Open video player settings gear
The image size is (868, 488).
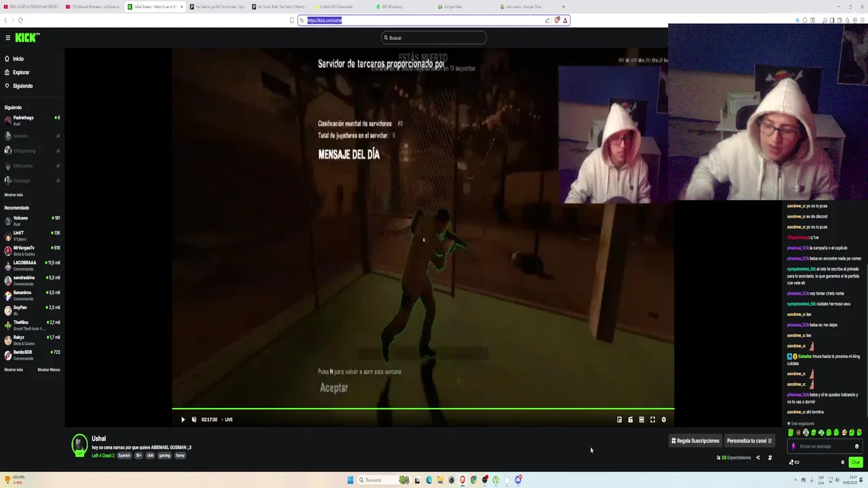(x=664, y=420)
